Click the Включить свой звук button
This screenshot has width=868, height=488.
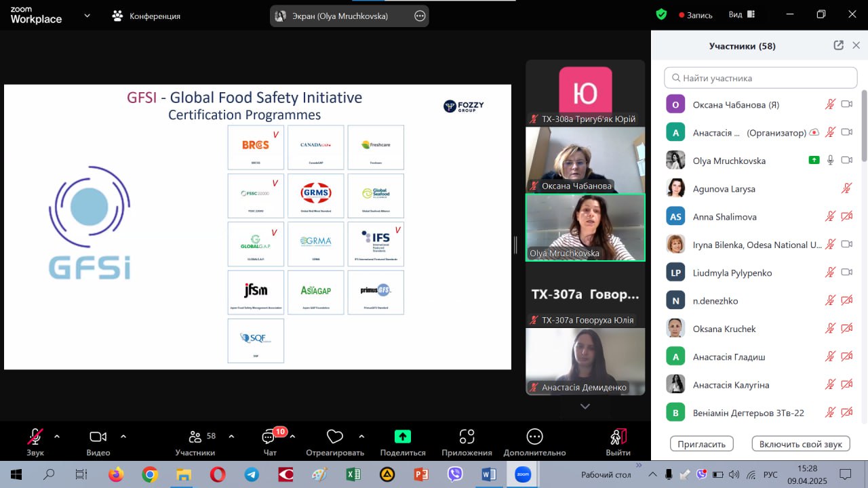click(x=800, y=444)
